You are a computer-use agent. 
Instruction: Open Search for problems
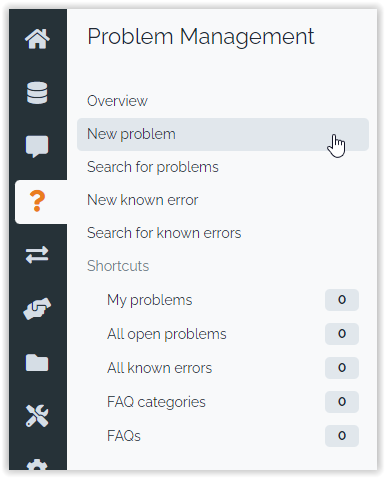[x=153, y=167]
